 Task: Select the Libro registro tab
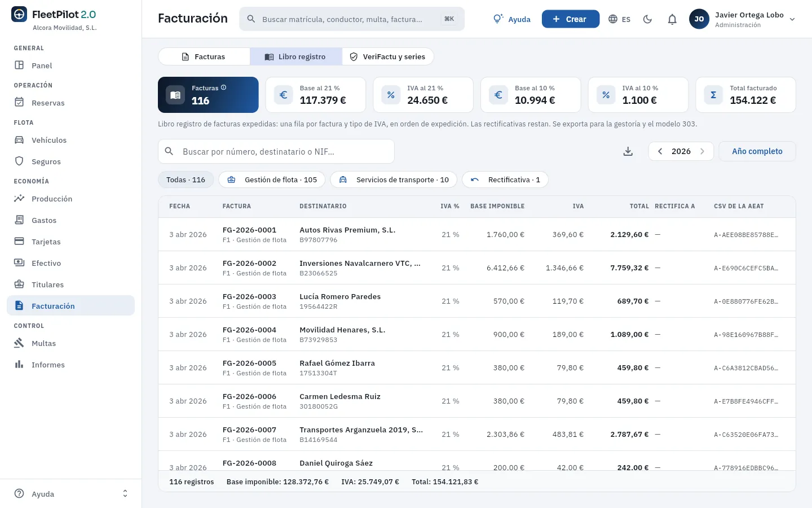(x=296, y=56)
